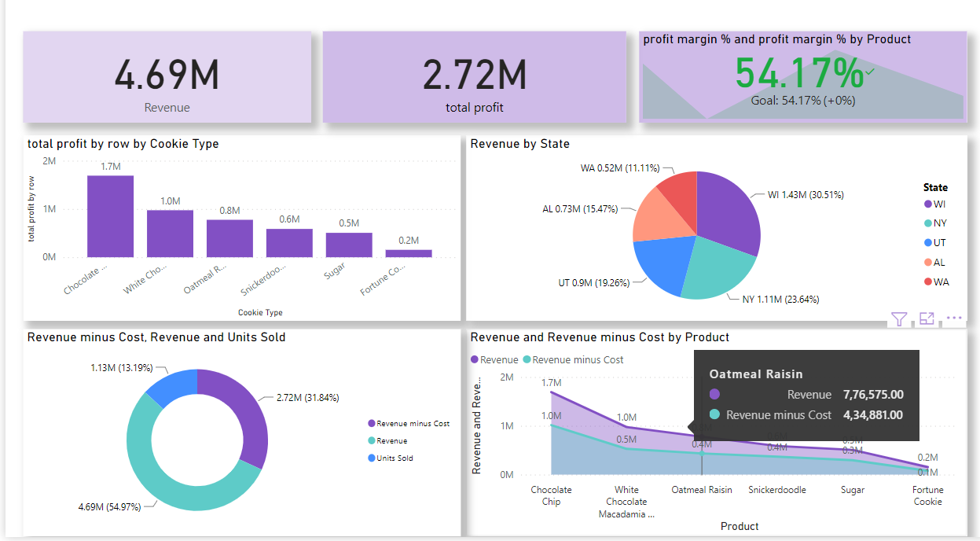Click the Revenue legend item above the area chart
The height and width of the screenshot is (541, 980).
[494, 359]
